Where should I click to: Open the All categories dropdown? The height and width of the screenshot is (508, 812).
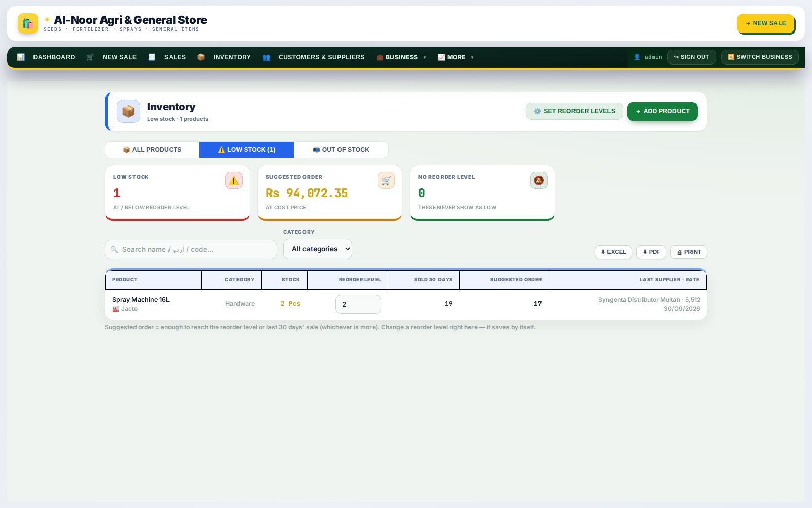318,249
